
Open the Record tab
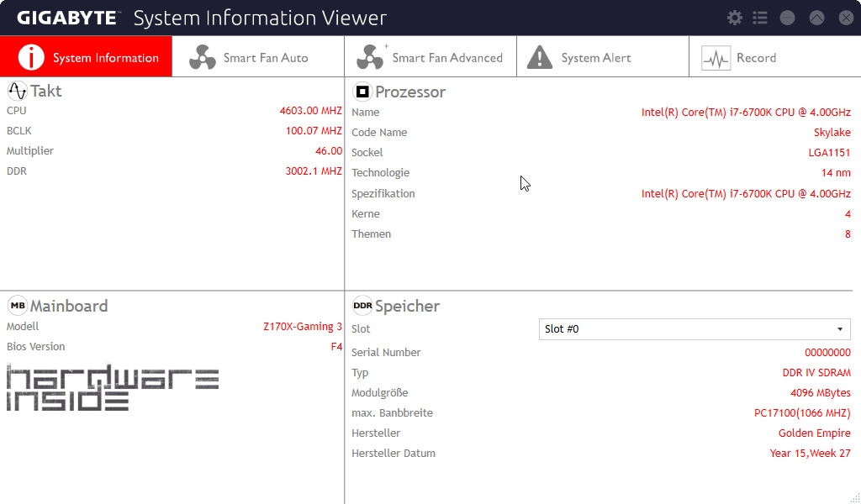pyautogui.click(x=774, y=56)
